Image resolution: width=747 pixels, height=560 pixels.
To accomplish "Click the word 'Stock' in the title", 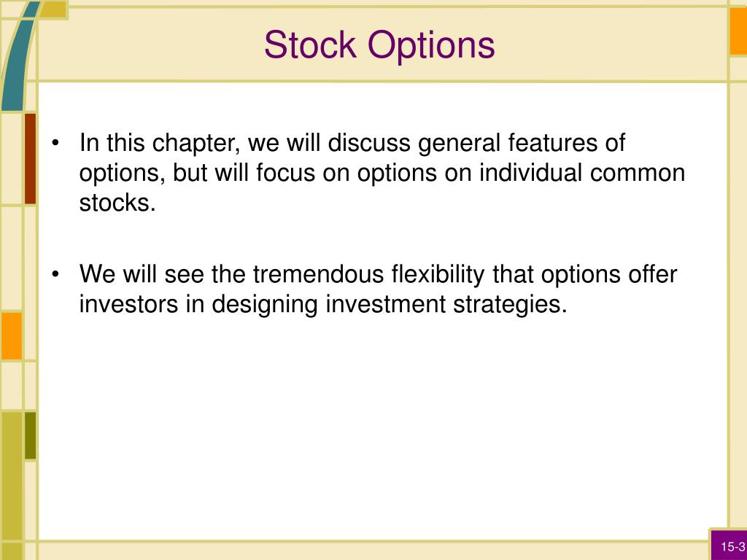I will click(x=310, y=44).
